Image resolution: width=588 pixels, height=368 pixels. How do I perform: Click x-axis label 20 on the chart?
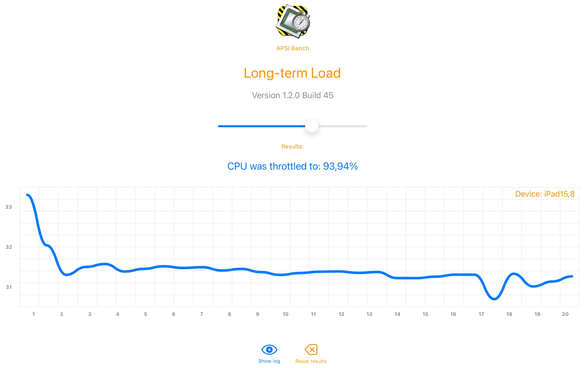[565, 314]
